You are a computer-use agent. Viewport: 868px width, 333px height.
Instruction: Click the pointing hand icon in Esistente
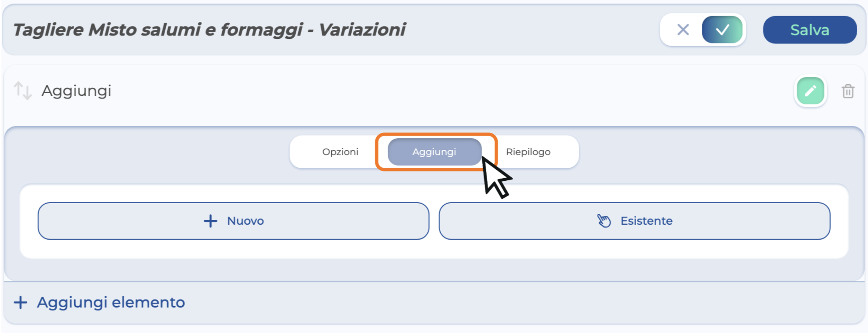coord(604,221)
